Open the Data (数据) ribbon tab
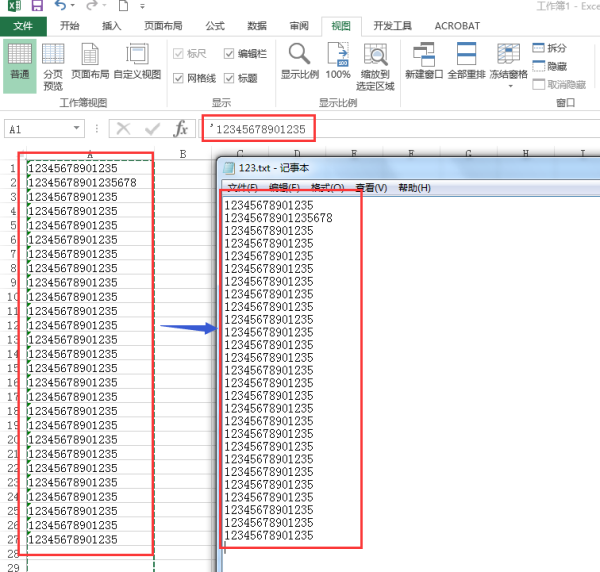600x572 pixels. coord(257,26)
